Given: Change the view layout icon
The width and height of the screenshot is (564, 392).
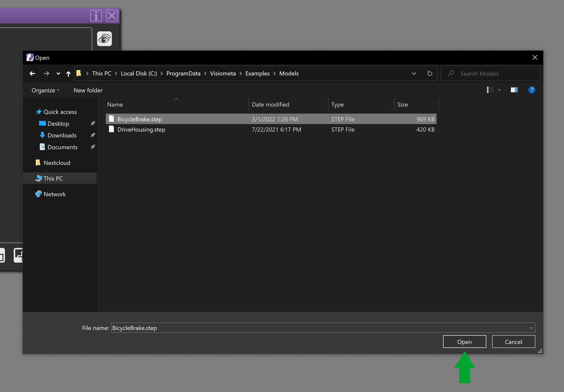Looking at the screenshot, I should (490, 90).
